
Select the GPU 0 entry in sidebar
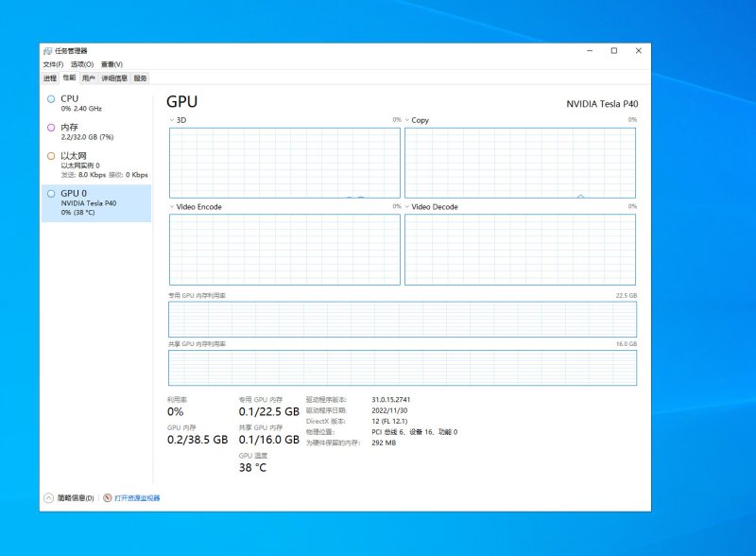click(x=96, y=202)
